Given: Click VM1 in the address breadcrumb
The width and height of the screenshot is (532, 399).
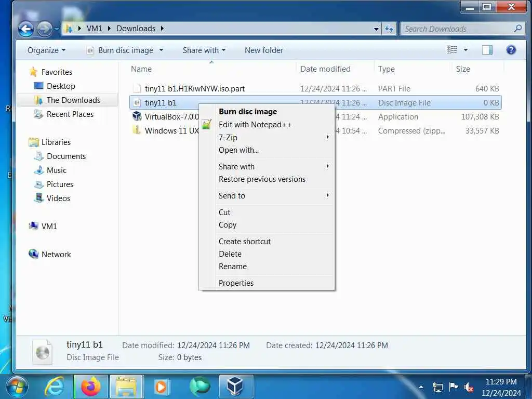Looking at the screenshot, I should pyautogui.click(x=95, y=29).
